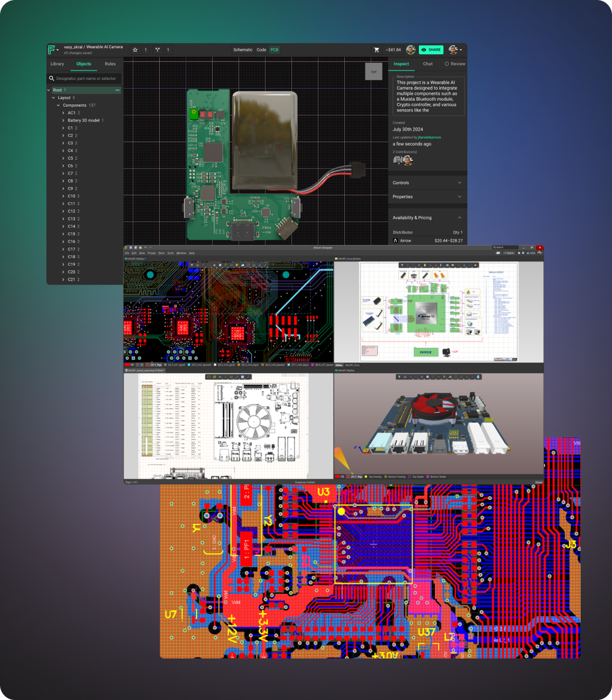Viewport: 612px width, 700px height.
Task: Open the Edit menu in Altium Designer
Action: (134, 253)
